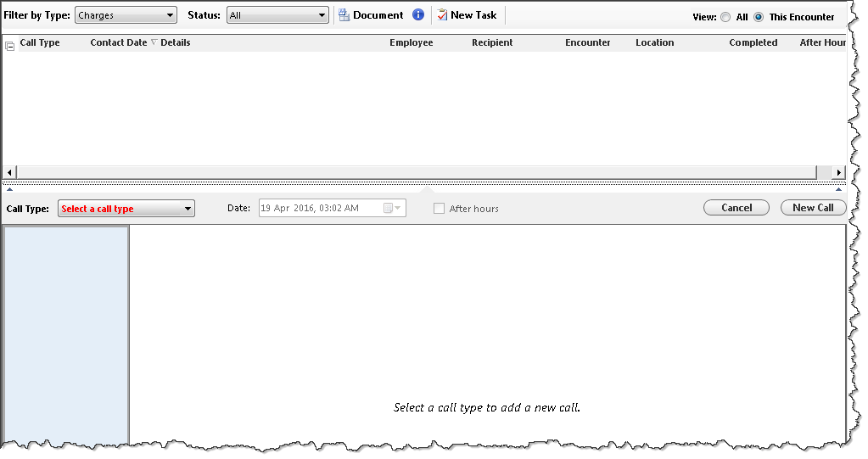Click the blue information icon

[418, 15]
